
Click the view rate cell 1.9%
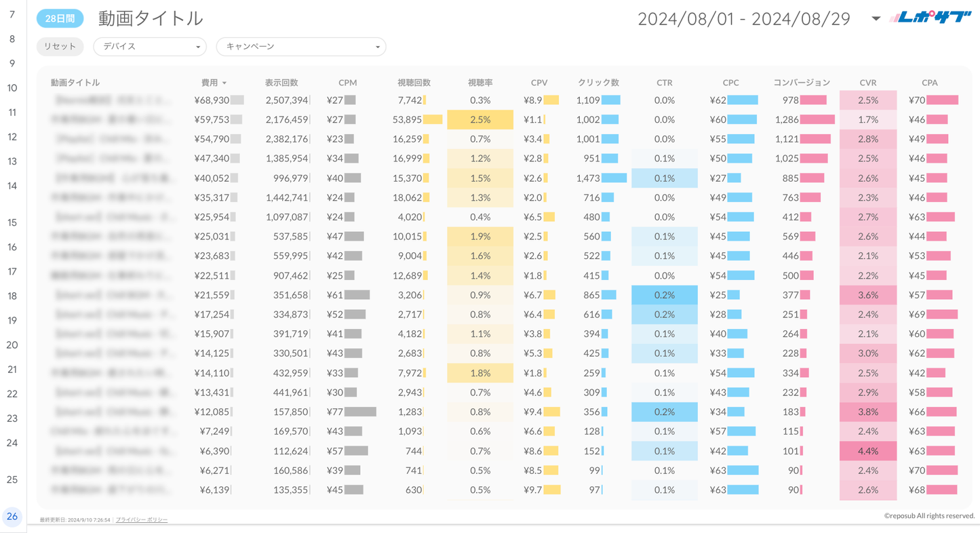(x=480, y=237)
